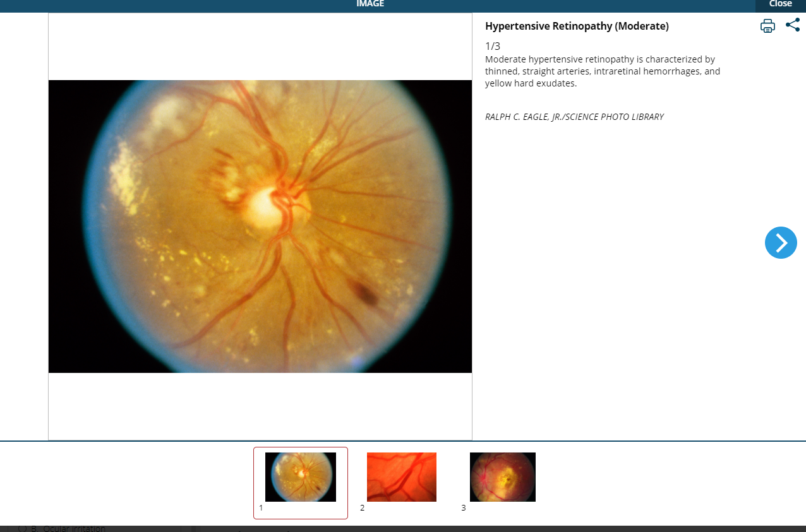Print the image using the printer icon
The width and height of the screenshot is (806, 532).
tap(767, 26)
